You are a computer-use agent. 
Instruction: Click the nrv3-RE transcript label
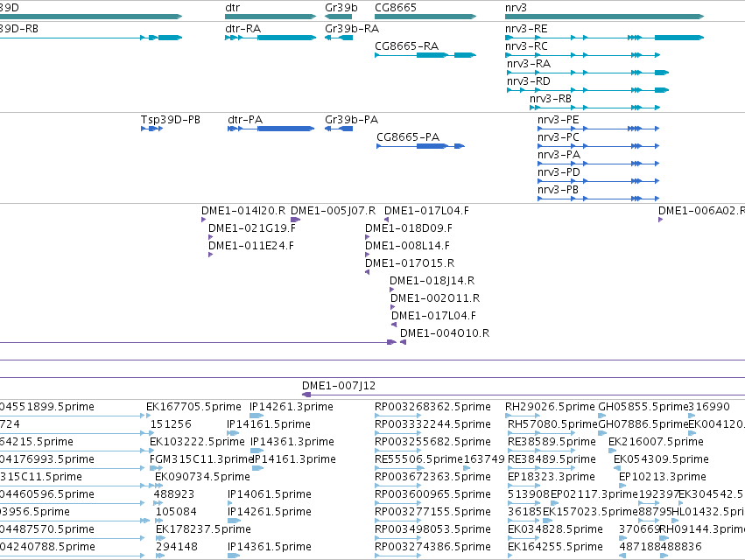526,29
